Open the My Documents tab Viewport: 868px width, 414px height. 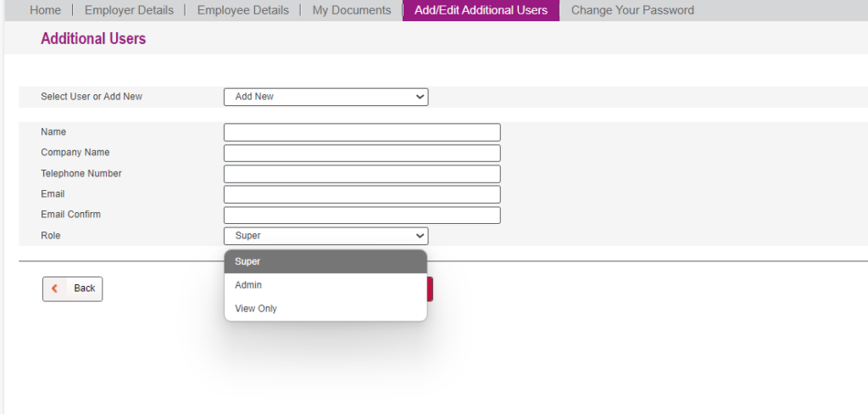pos(351,10)
